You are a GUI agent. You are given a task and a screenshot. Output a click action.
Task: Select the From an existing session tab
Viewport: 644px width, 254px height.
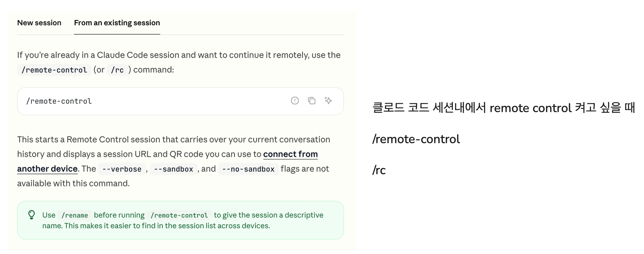(x=117, y=23)
